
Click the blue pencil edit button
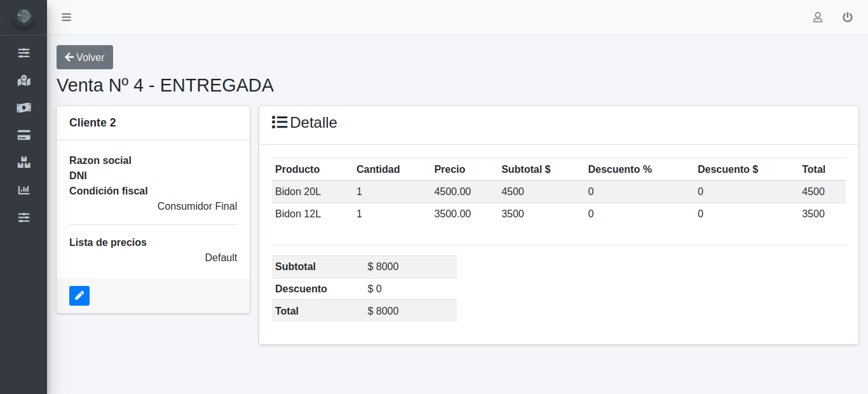79,295
